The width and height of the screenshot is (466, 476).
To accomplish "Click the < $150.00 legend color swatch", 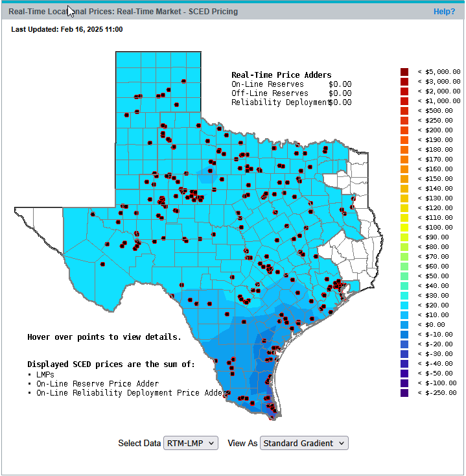I will point(404,179).
